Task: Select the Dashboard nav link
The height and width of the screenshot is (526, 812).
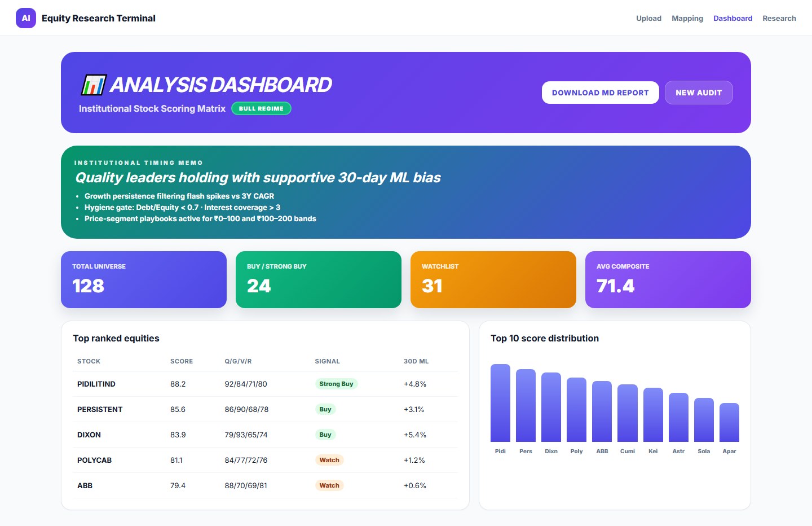Action: [x=732, y=18]
